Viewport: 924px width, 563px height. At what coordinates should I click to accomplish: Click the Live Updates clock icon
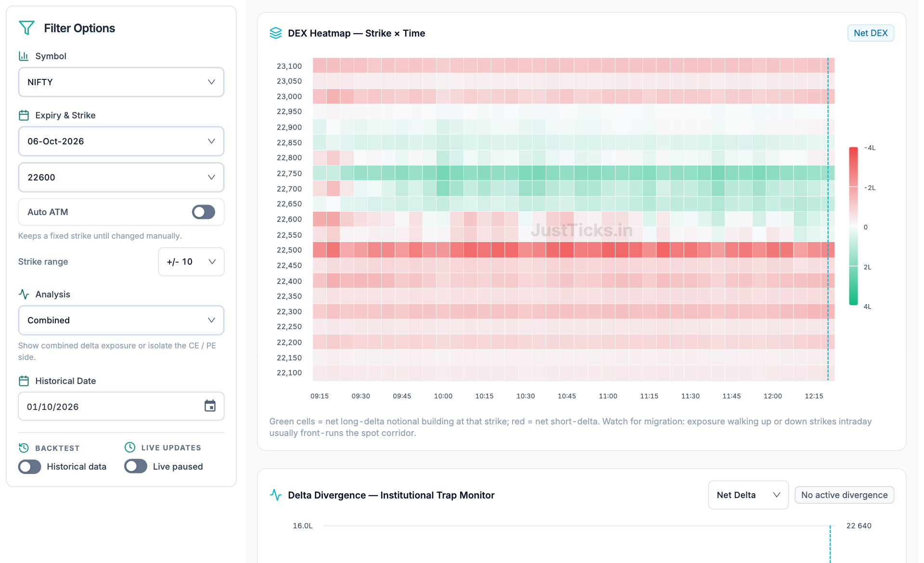(130, 448)
